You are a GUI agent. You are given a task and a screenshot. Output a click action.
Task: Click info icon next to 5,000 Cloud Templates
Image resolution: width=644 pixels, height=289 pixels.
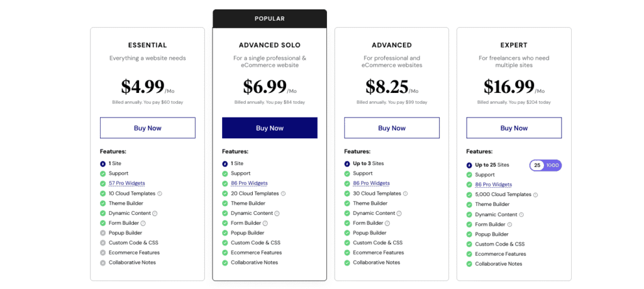click(x=535, y=195)
